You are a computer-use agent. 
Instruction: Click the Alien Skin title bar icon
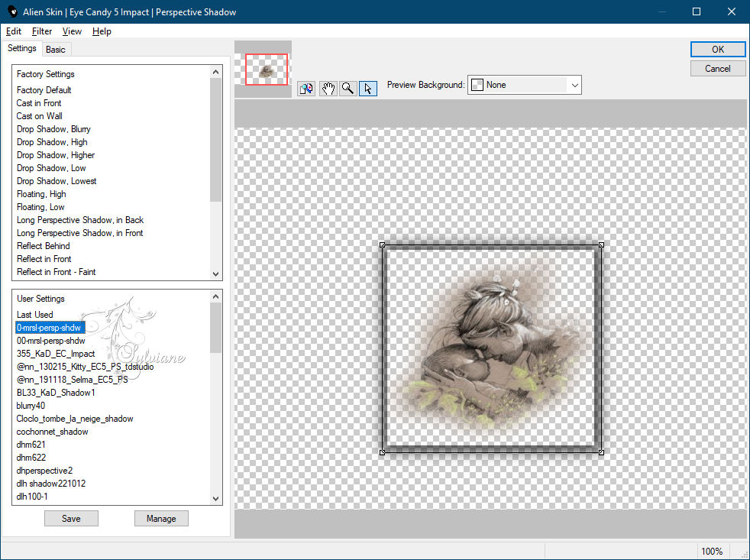pyautogui.click(x=11, y=11)
